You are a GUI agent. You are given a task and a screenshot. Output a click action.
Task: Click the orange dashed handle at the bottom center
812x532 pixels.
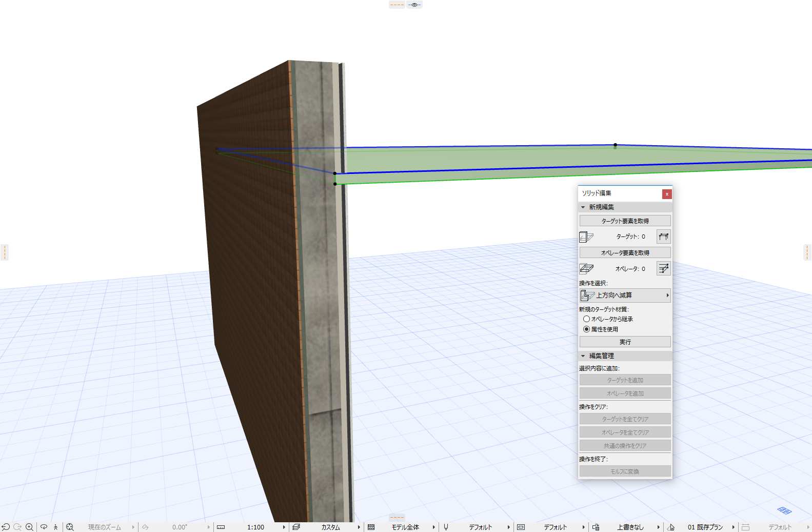397,517
